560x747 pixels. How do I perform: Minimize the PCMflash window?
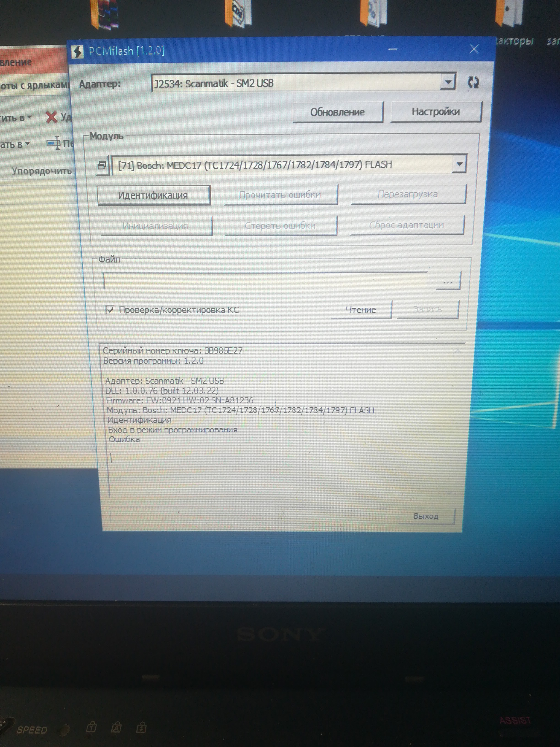click(393, 49)
